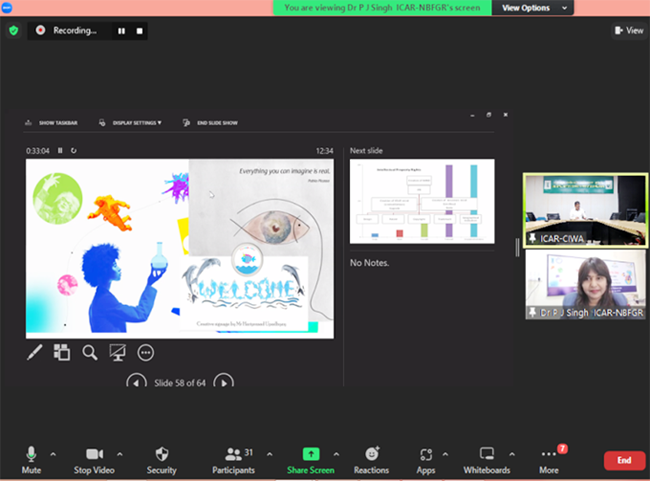The height and width of the screenshot is (481, 650).
Task: Click the green Share Screen button
Action: 310,458
